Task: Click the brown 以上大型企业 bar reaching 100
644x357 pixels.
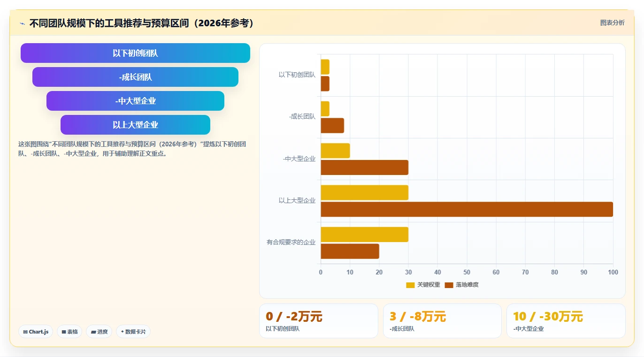Action: coord(467,209)
